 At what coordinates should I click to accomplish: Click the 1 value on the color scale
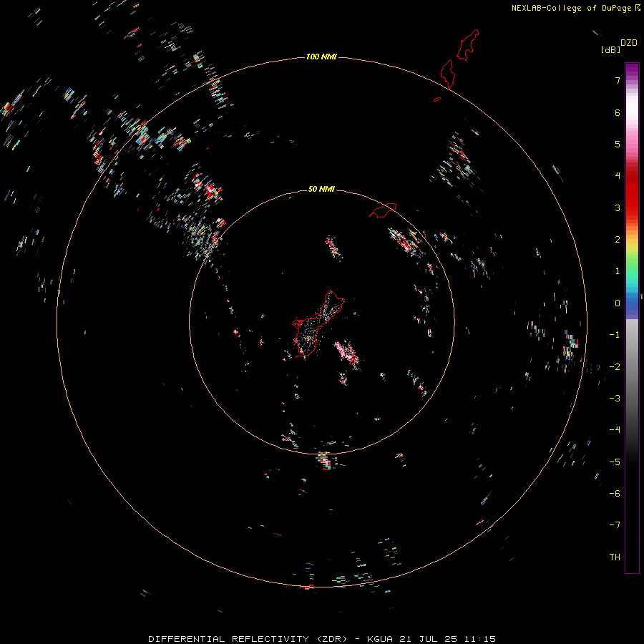click(x=618, y=271)
